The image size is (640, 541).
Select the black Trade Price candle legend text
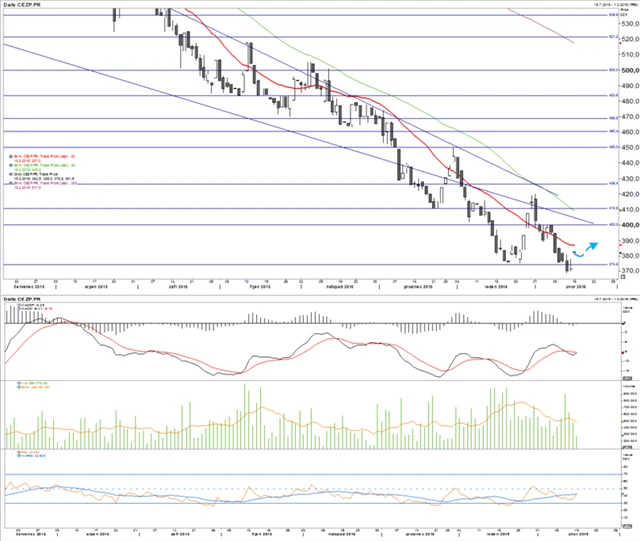point(44,176)
